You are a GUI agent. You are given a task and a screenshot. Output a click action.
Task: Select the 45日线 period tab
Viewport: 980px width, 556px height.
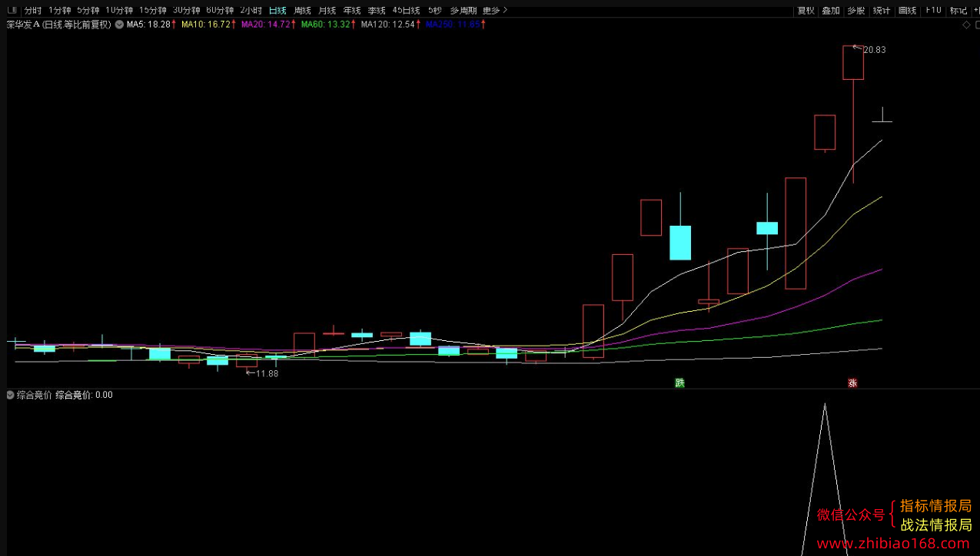406,10
